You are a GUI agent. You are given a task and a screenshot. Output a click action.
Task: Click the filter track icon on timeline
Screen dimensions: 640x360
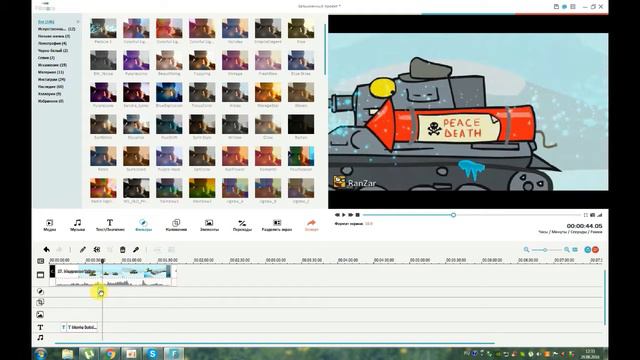[40, 291]
